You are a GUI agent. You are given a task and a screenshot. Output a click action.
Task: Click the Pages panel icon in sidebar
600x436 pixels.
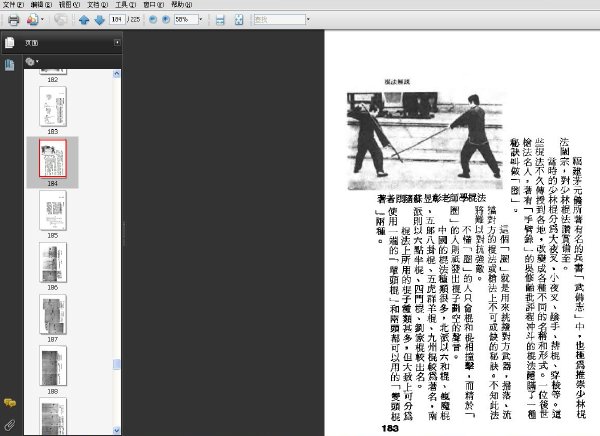click(10, 42)
